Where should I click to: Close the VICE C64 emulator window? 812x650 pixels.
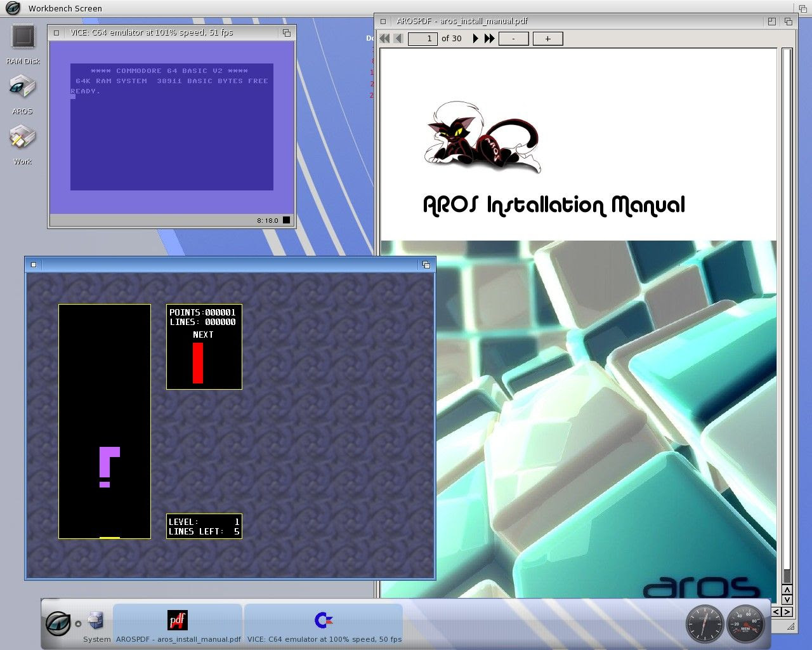pos(56,32)
